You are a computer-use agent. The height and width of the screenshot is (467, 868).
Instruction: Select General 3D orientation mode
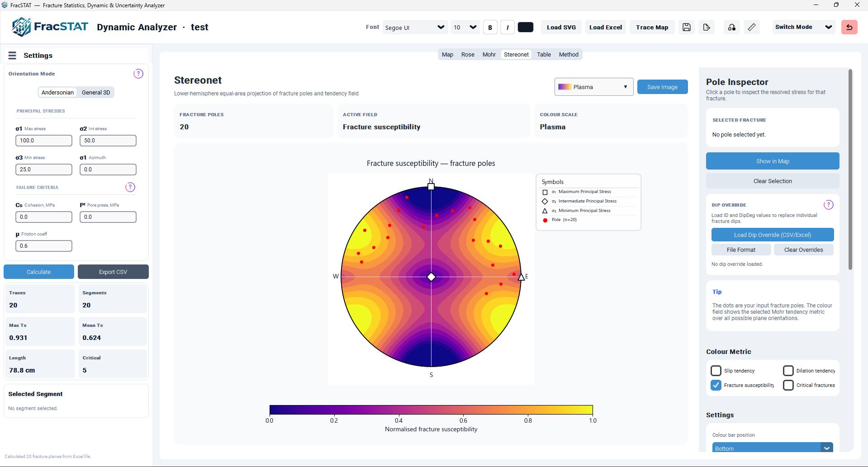[96, 92]
